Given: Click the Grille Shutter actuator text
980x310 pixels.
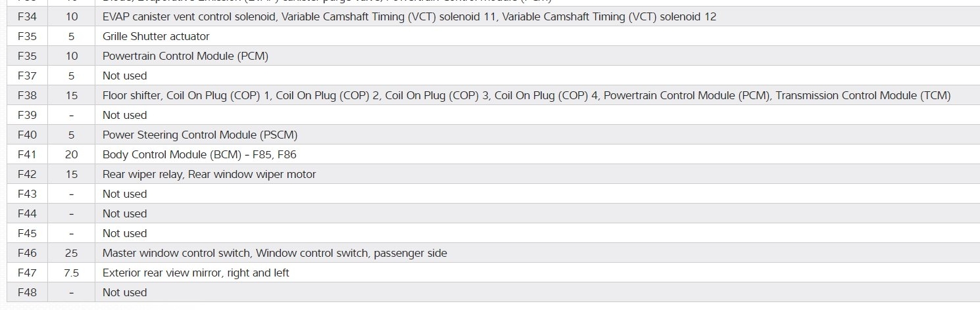Looking at the screenshot, I should click(156, 36).
